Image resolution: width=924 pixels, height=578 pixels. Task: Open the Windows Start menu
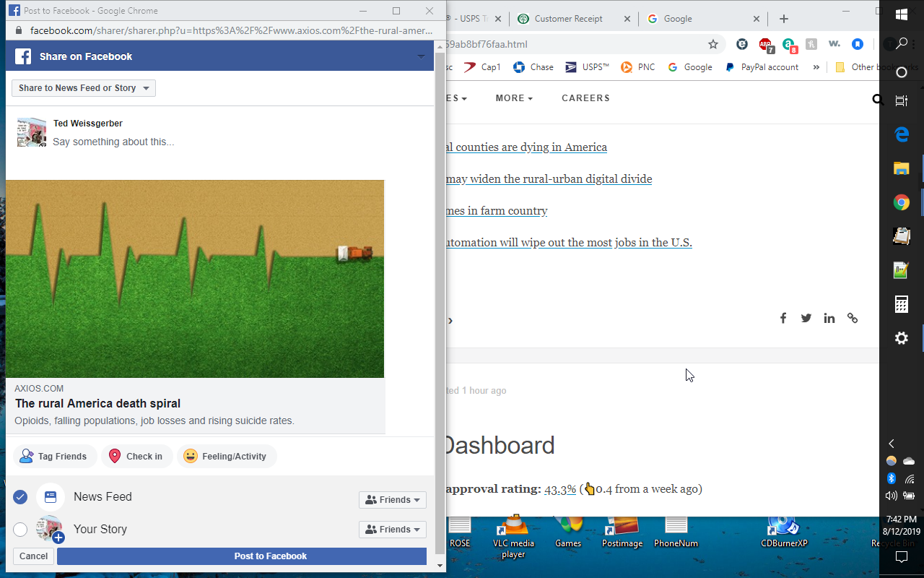[902, 14]
